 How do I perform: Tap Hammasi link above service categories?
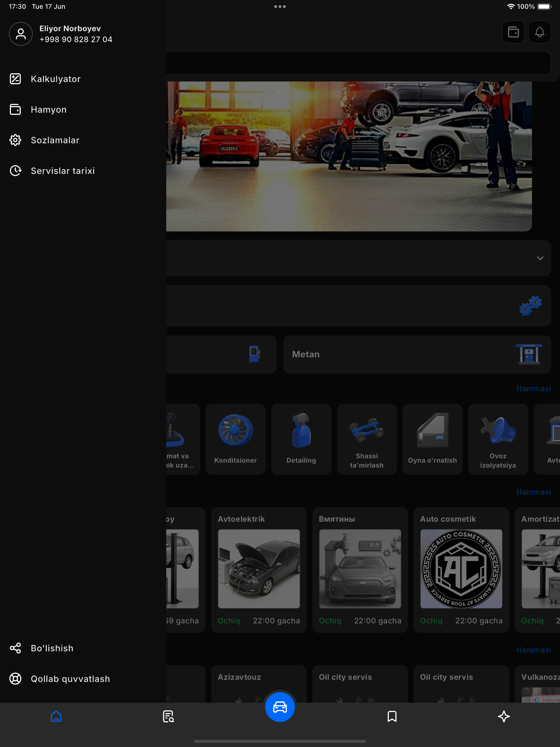click(x=533, y=389)
